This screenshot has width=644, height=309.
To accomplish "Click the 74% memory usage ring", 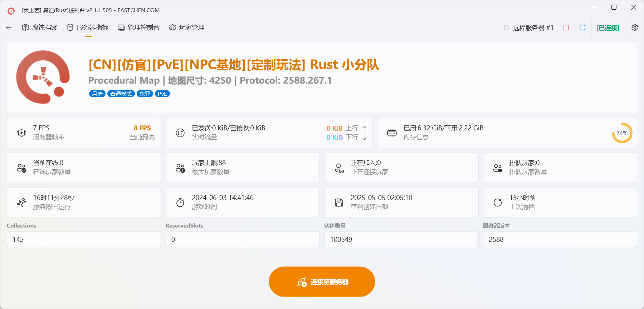I will 622,133.
